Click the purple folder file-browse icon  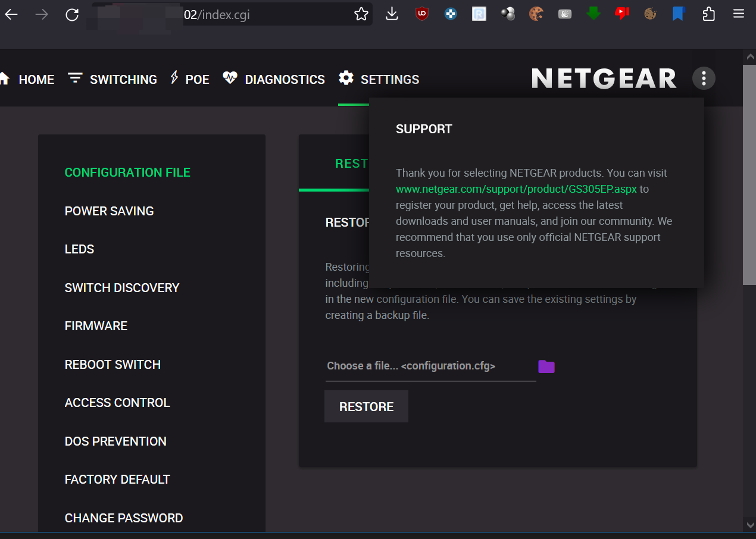[x=546, y=366]
